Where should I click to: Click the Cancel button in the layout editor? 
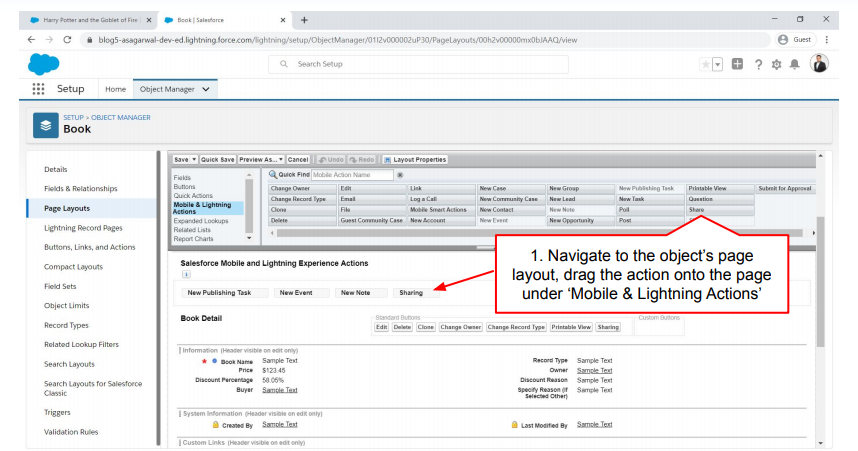point(298,160)
